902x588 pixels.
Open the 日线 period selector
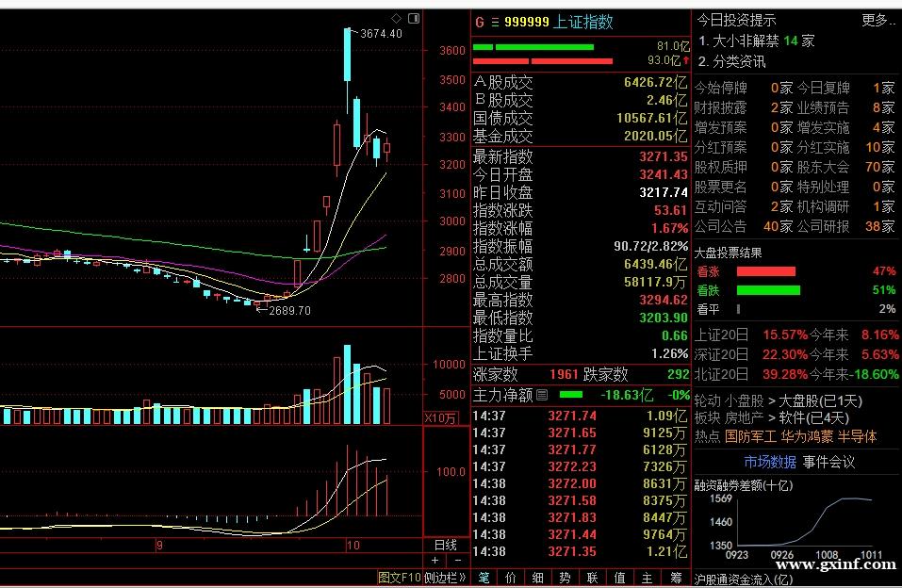(x=445, y=545)
